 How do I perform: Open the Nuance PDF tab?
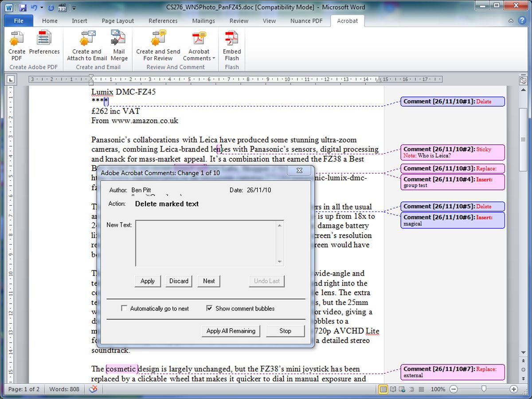pos(306,21)
